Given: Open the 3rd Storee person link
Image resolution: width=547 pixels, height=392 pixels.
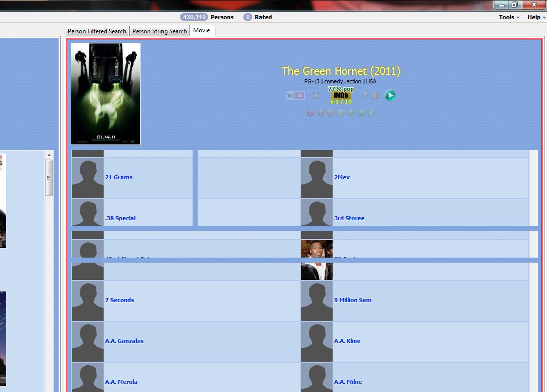Looking at the screenshot, I should [x=349, y=218].
